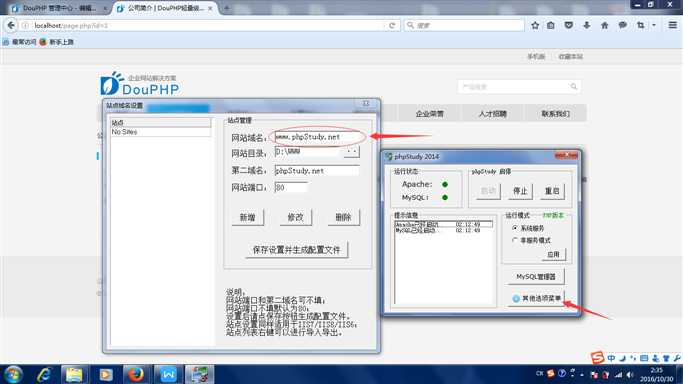Toggle Sogou punctuation mode icon

[x=633, y=358]
